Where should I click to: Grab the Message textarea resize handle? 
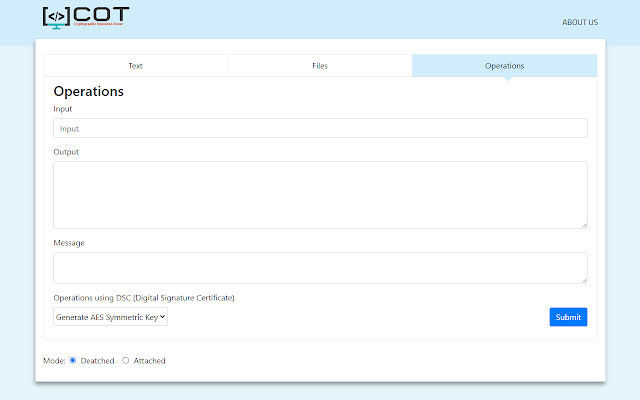coord(584,280)
